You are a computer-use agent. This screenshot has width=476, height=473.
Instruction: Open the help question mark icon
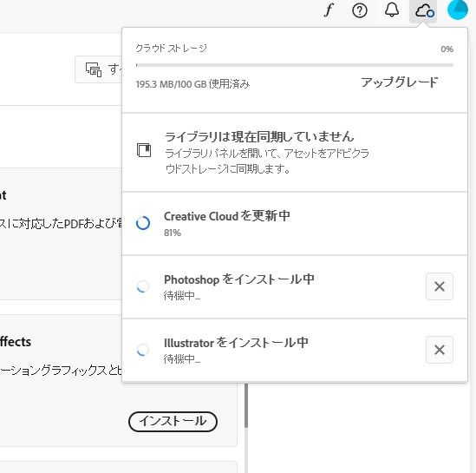(x=360, y=10)
